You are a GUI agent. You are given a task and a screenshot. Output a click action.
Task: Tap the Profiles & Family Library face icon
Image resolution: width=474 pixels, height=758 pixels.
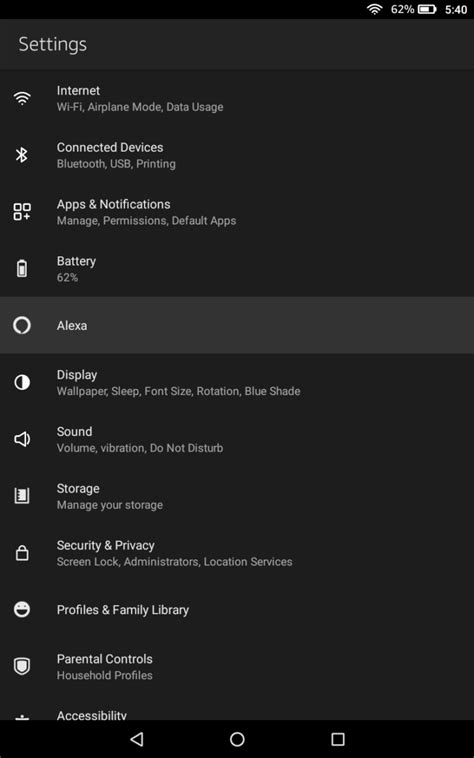coord(22,610)
